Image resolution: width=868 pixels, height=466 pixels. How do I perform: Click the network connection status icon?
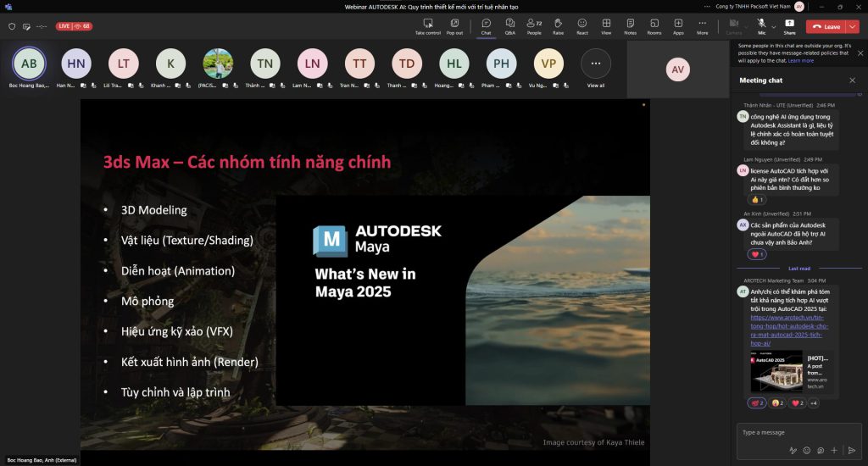pyautogui.click(x=42, y=26)
